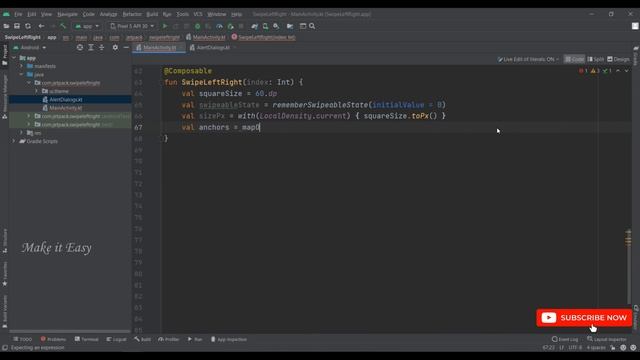Open the Project tool window tab

pyautogui.click(x=4, y=55)
